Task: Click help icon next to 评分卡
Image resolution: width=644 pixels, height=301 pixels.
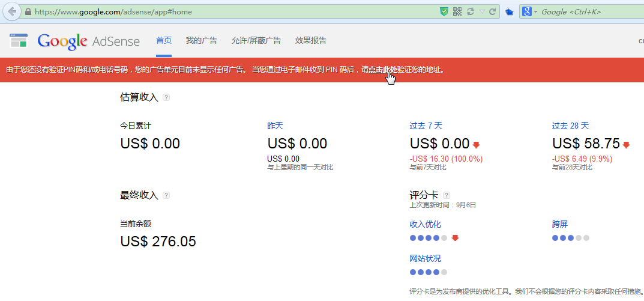Action: coord(447,195)
